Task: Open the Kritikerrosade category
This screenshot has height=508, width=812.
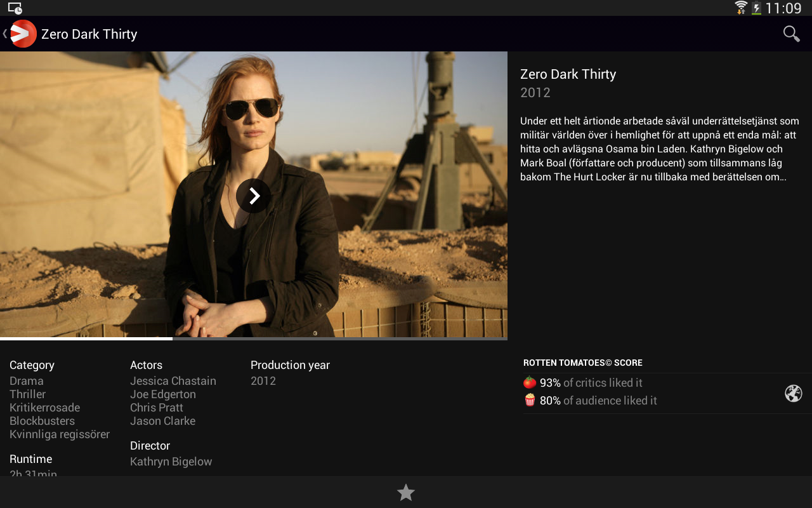Action: pos(45,408)
